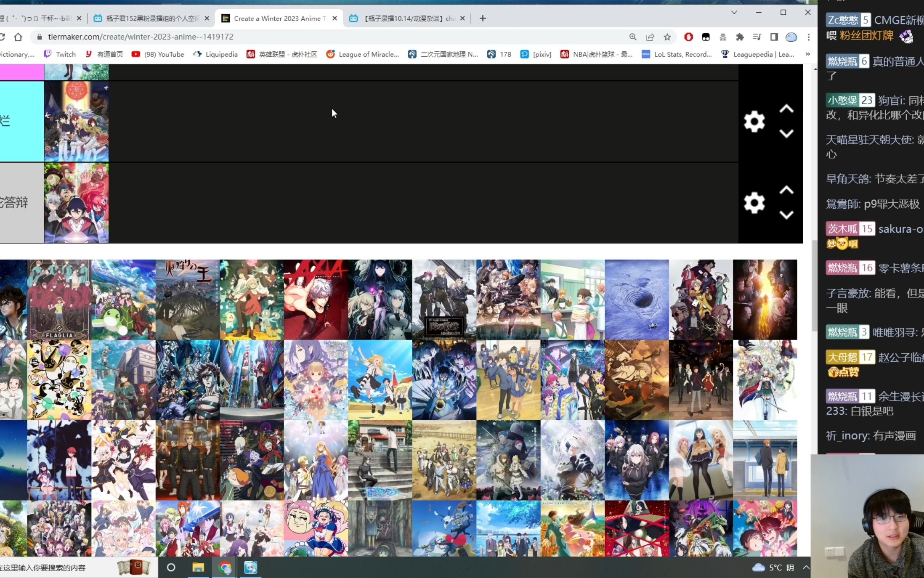
Task: Open the Leaguepedia bookmark
Action: pos(758,54)
